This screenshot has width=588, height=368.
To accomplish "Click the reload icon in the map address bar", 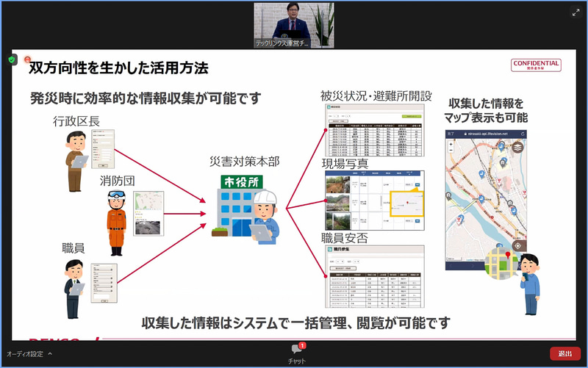I will 523,134.
